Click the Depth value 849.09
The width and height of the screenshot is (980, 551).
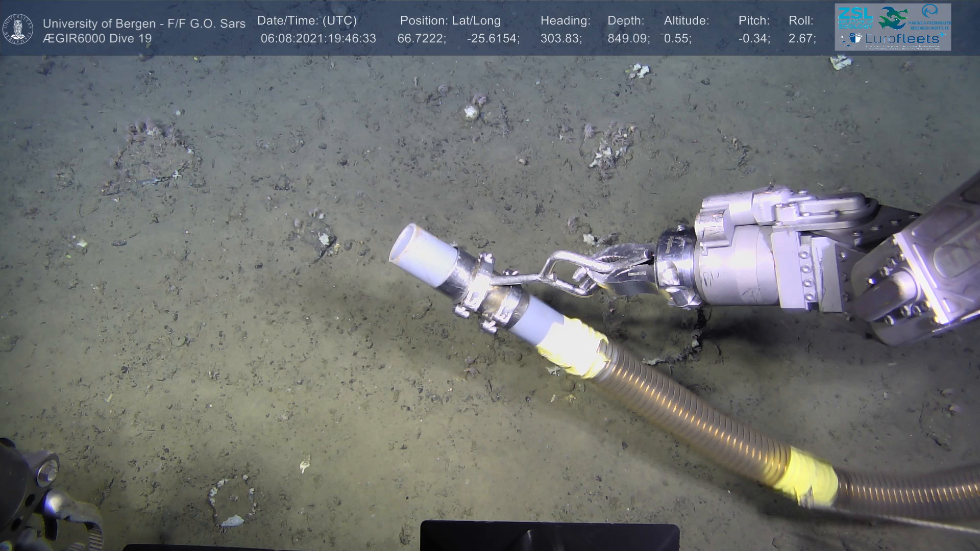pos(628,38)
